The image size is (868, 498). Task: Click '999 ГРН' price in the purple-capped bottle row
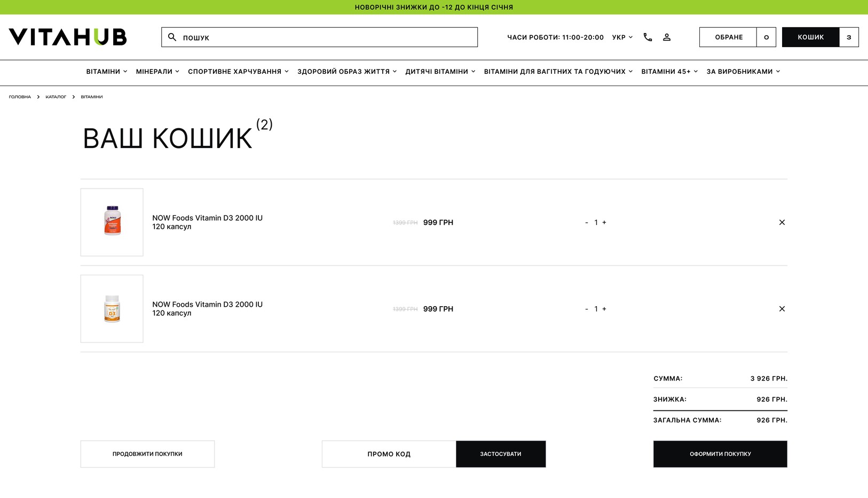point(438,222)
